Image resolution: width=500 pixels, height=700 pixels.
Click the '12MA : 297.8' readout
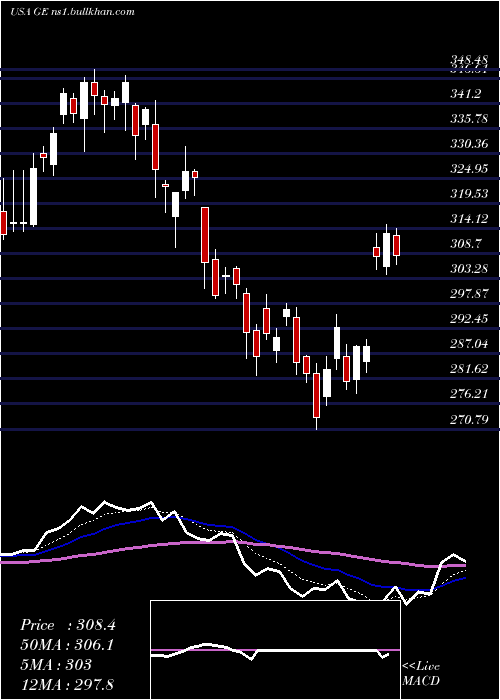pyautogui.click(x=67, y=684)
